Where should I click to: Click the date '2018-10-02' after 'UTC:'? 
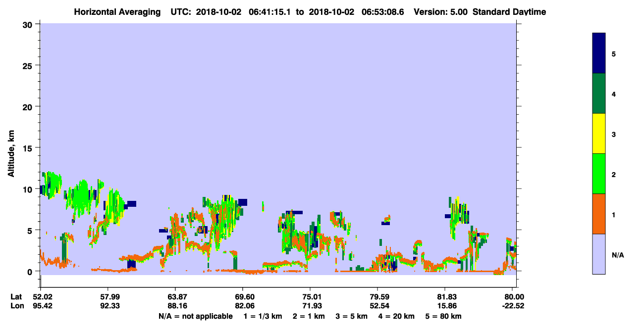tap(218, 12)
